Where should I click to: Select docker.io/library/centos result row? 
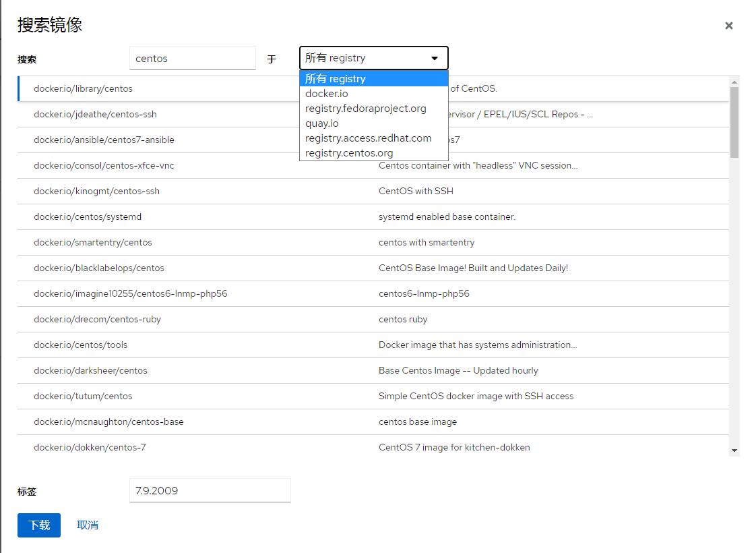[x=373, y=89]
